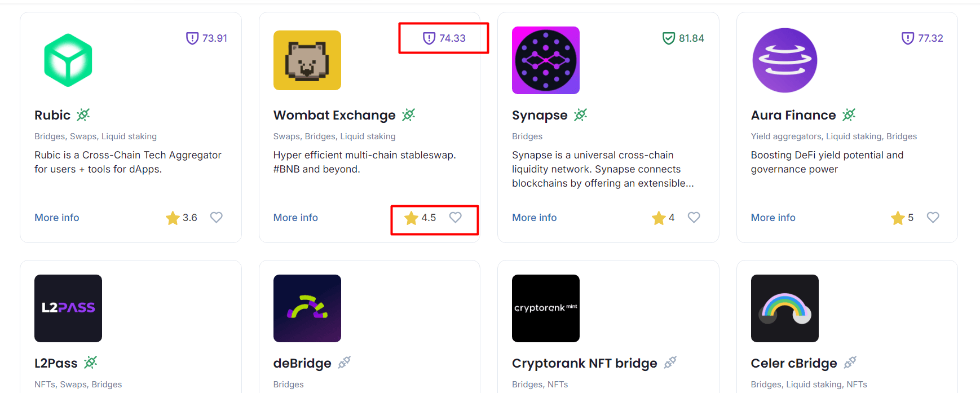The image size is (980, 393).
Task: Open the L2Pass logo thumbnail
Action: tap(68, 308)
